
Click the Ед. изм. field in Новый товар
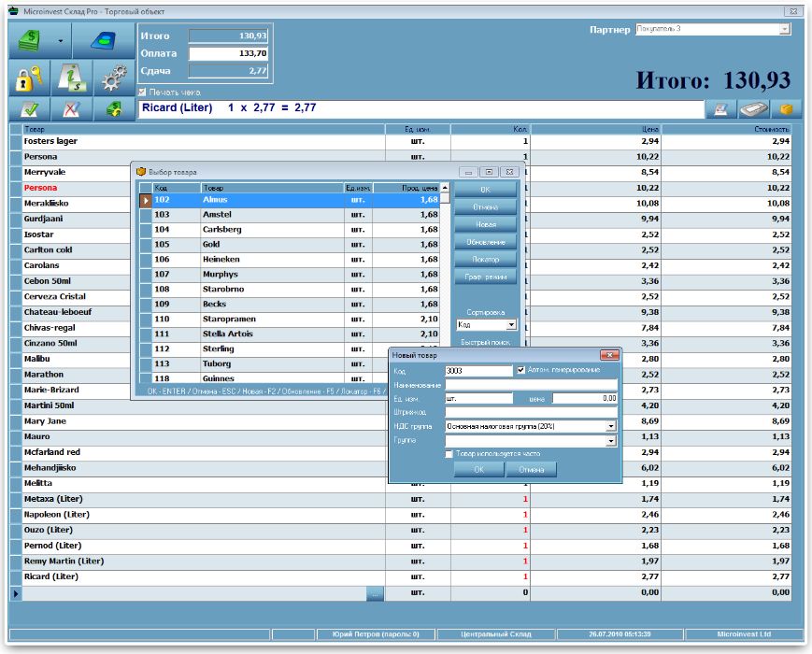pos(478,398)
